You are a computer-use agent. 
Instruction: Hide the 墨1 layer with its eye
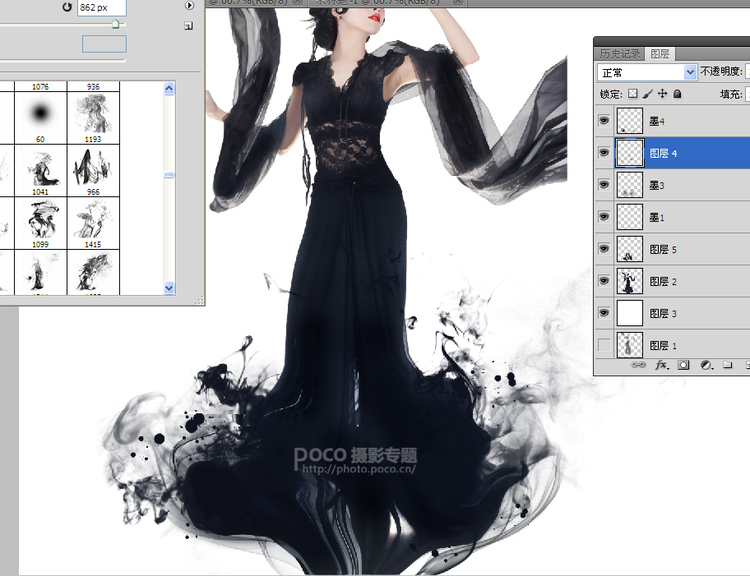[x=604, y=216]
